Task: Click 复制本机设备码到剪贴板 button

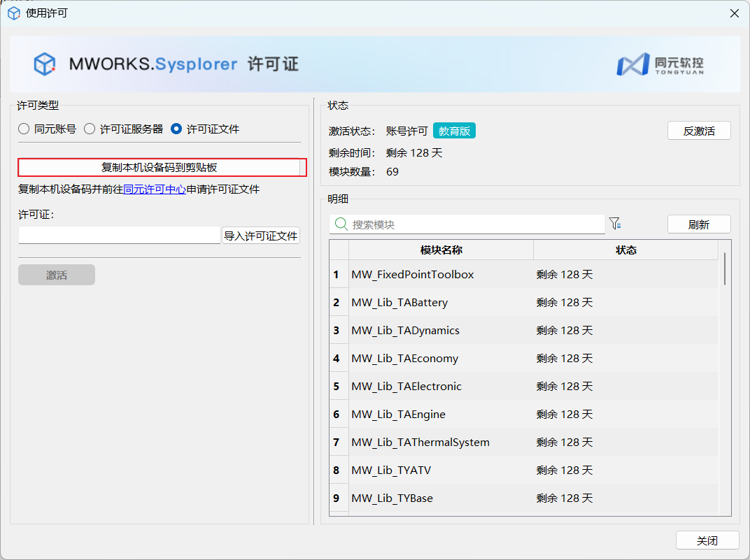Action: click(x=160, y=168)
